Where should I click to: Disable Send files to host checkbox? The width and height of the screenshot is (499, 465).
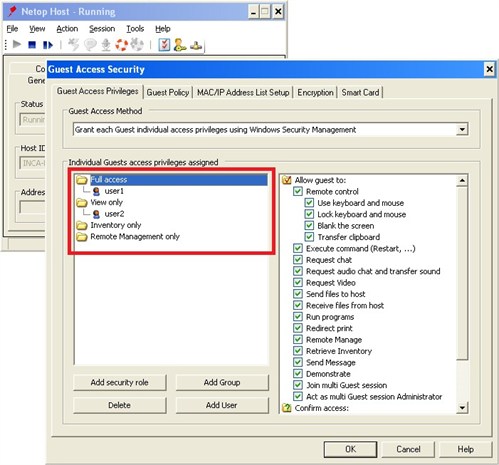[x=298, y=294]
